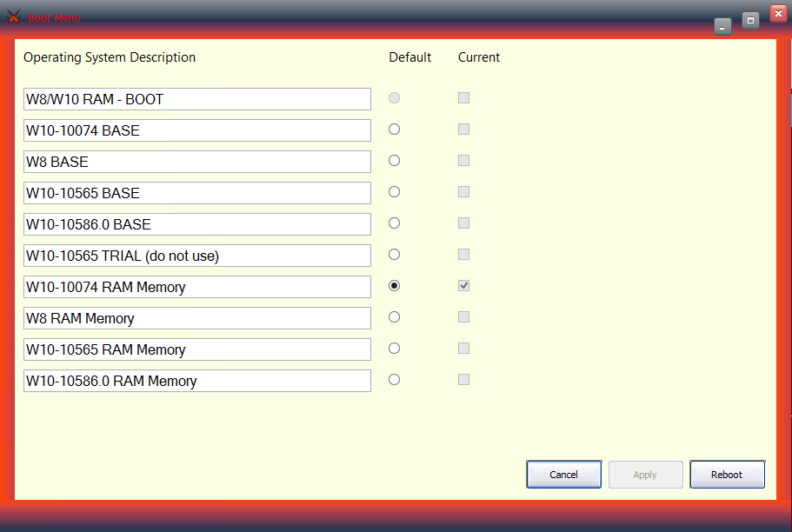Choose W8 BASE as default
Image resolution: width=792 pixels, height=532 pixels.
tap(394, 161)
